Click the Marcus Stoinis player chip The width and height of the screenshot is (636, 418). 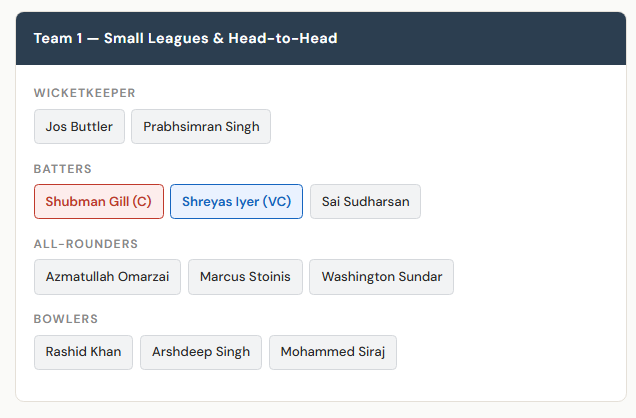[x=245, y=277]
